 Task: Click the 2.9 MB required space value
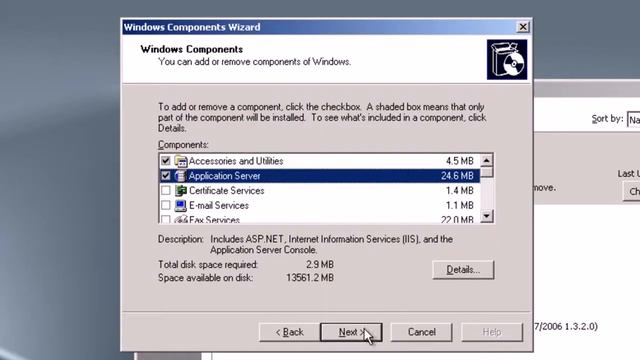[x=320, y=264]
